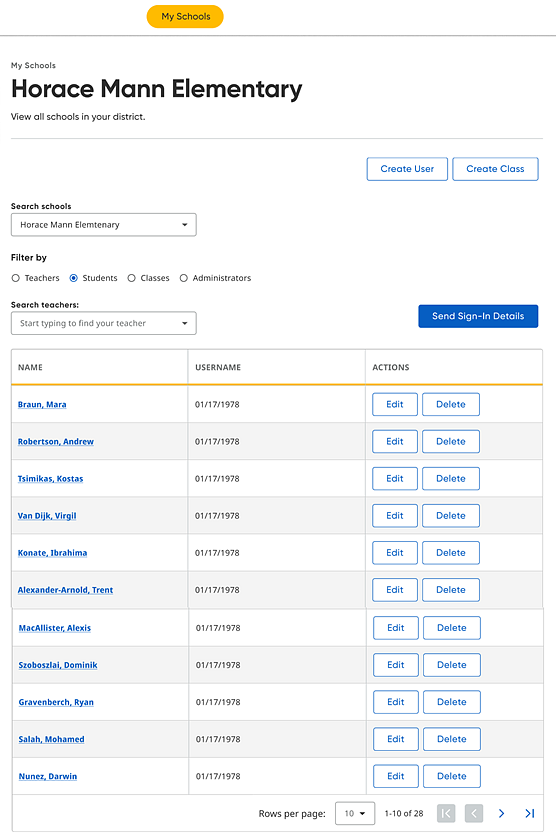Open the Rows per page dropdown
This screenshot has width=556, height=836.
354,813
